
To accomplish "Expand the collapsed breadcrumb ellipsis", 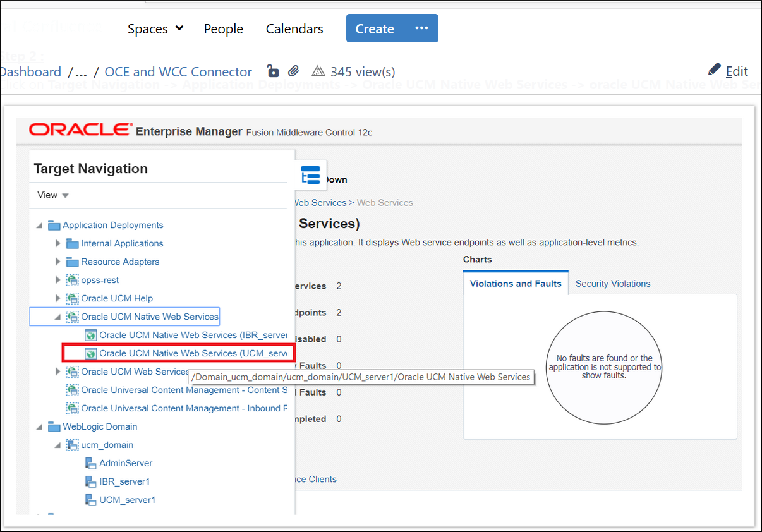I will click(80, 72).
